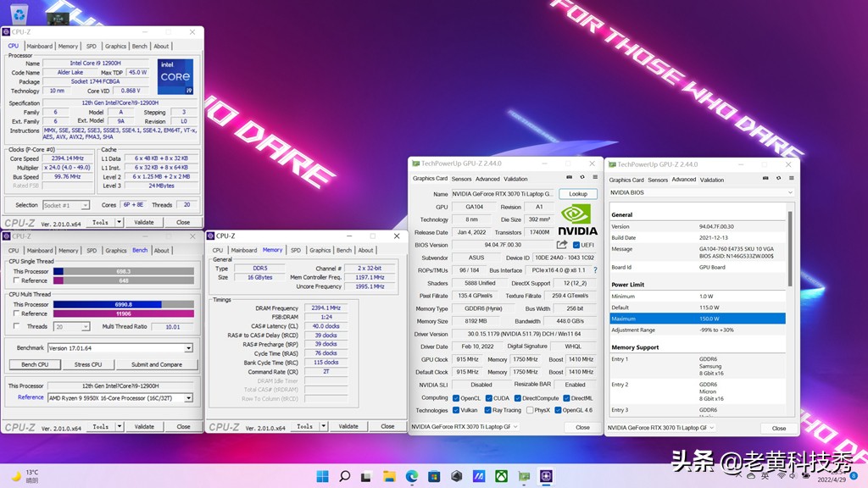
Task: Expand the Benchmark version dropdown
Action: (x=188, y=348)
